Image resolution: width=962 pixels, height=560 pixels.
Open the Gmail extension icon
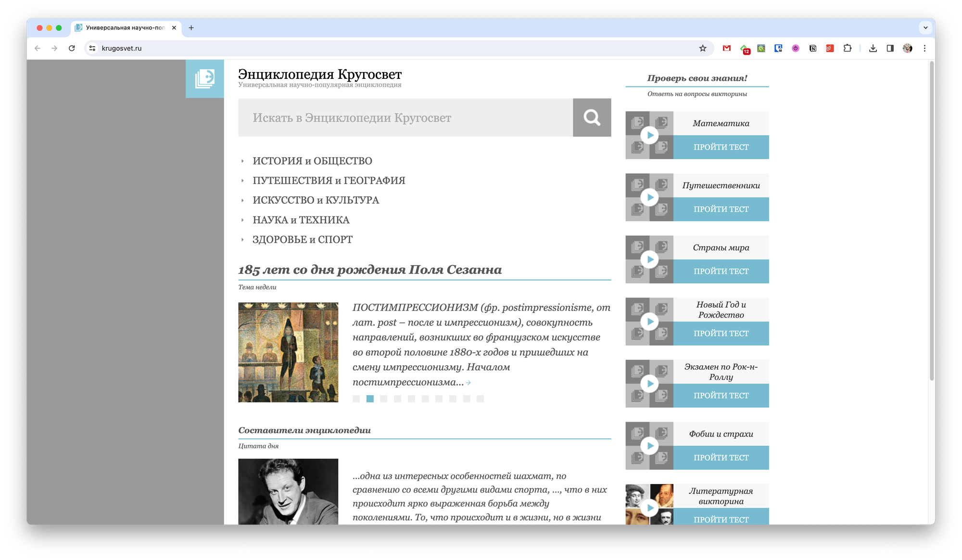(x=727, y=48)
